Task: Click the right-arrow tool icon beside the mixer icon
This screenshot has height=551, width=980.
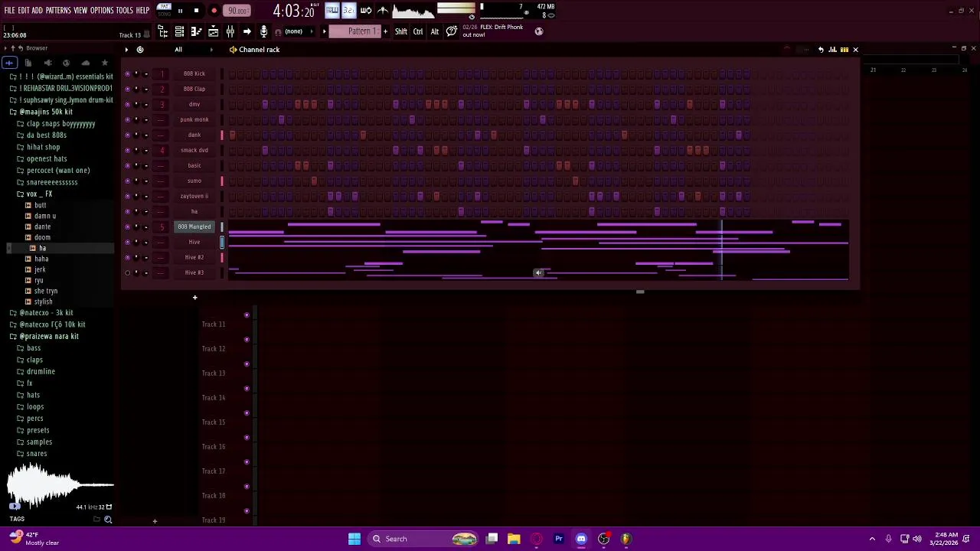Action: coord(247,31)
